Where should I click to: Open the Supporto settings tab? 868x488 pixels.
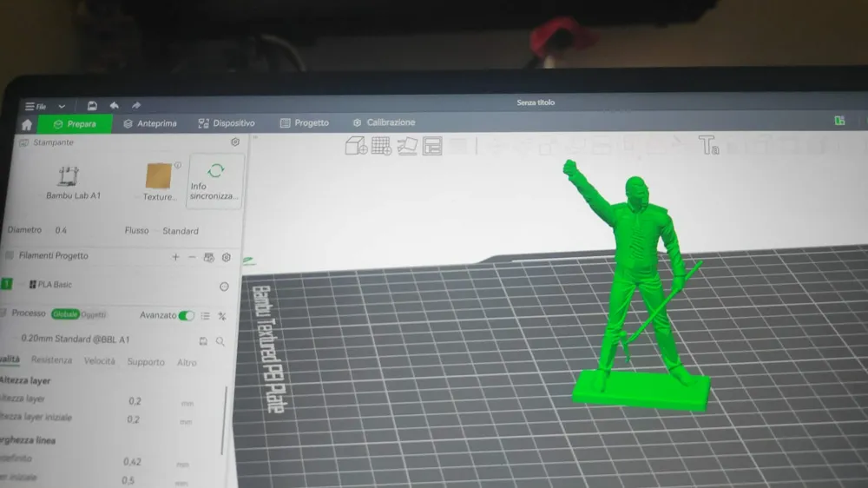[146, 362]
